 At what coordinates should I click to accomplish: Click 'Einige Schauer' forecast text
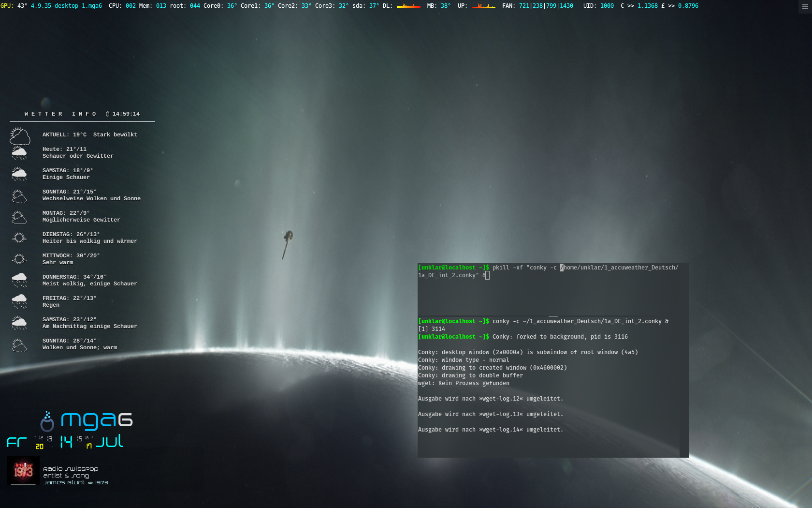pyautogui.click(x=66, y=177)
